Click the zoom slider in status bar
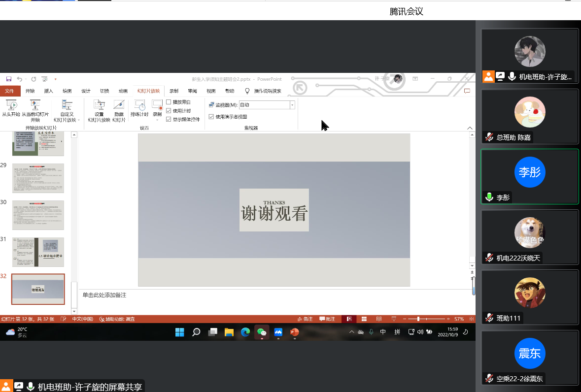This screenshot has width=581, height=392. [x=418, y=319]
